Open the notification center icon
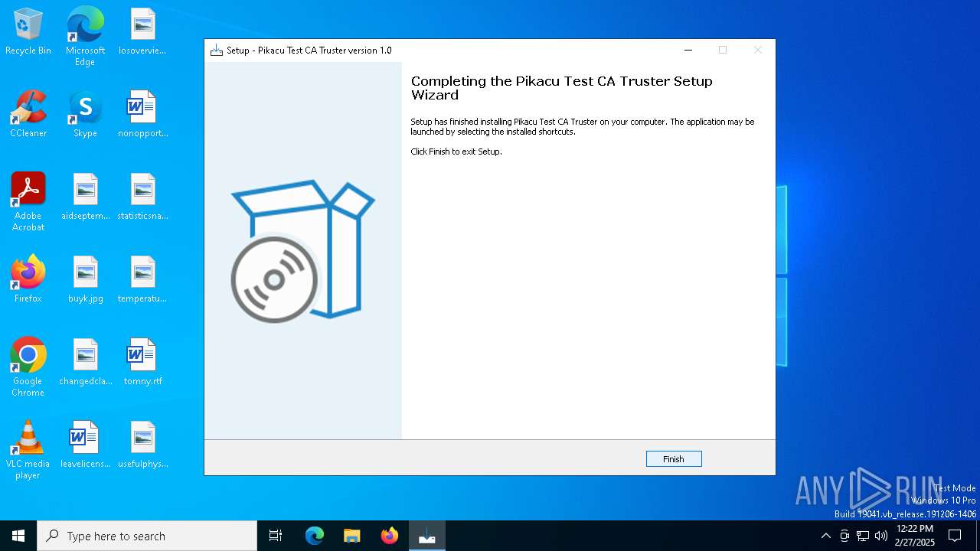 pos(955,536)
